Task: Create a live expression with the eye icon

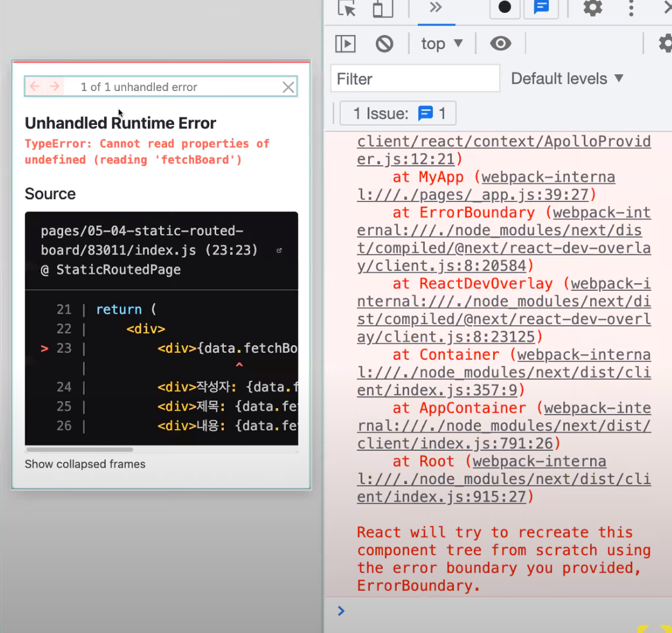Action: [x=500, y=43]
